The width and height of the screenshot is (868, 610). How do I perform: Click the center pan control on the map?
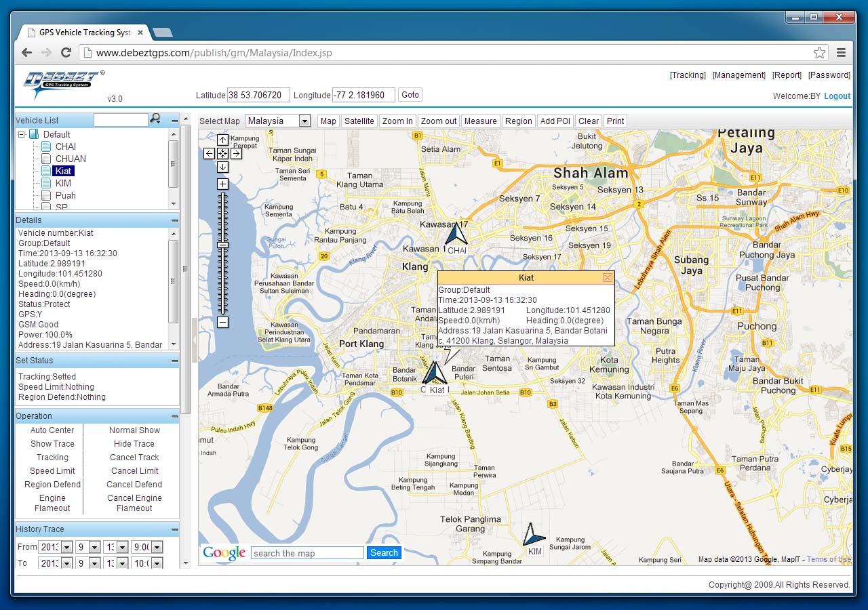[x=222, y=154]
